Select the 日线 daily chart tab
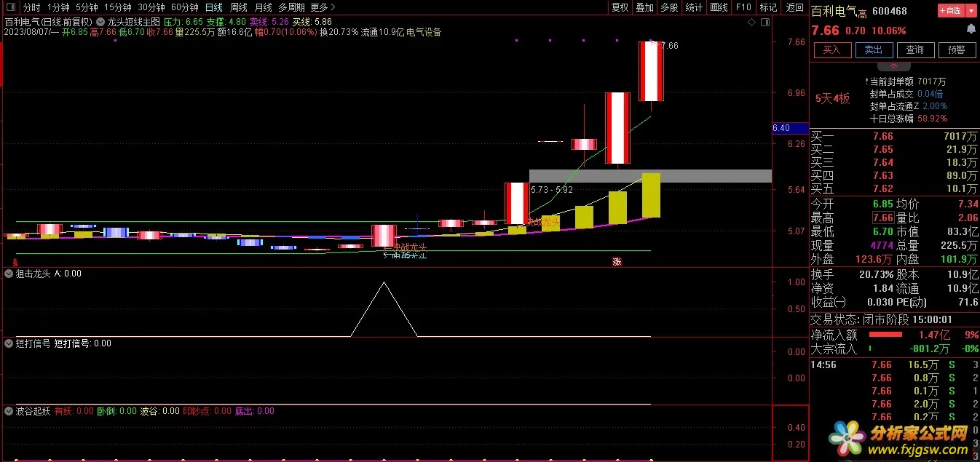Screen dimensions: 980x462 click(214, 7)
